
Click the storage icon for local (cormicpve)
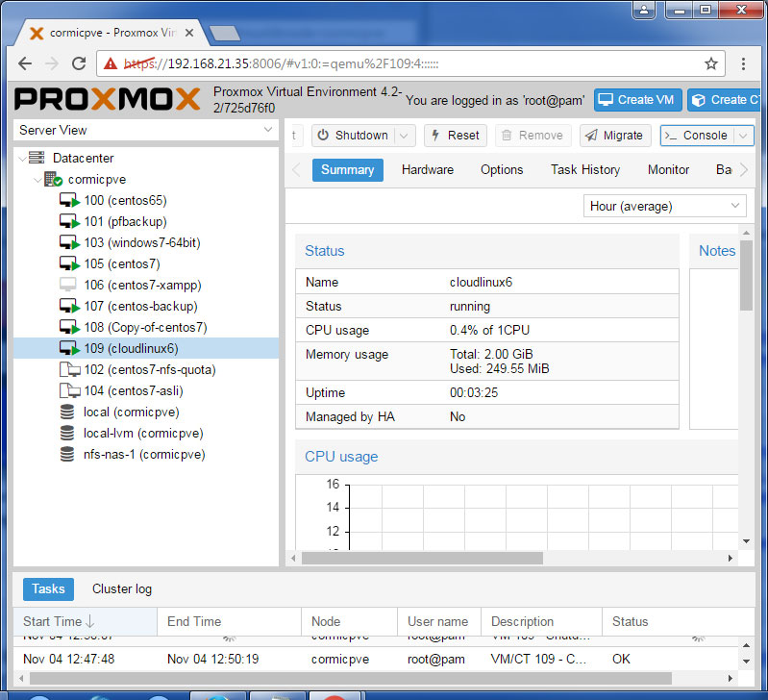click(67, 412)
